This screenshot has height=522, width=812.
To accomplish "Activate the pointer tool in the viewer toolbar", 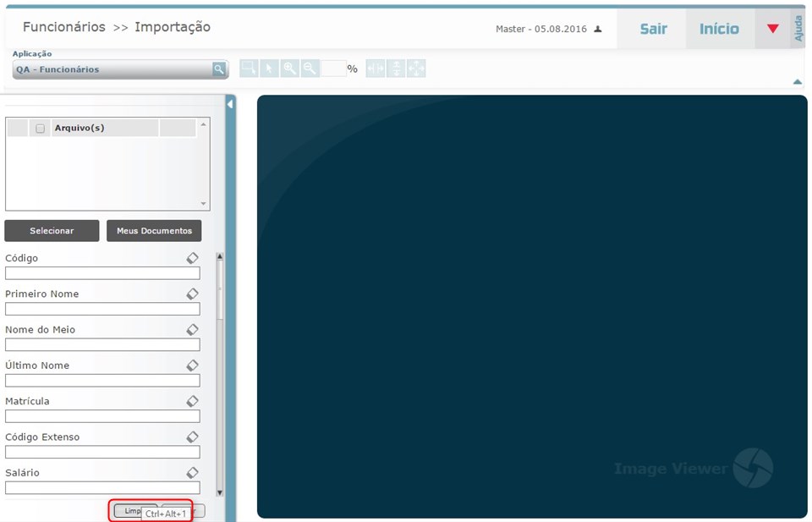I will pos(269,68).
